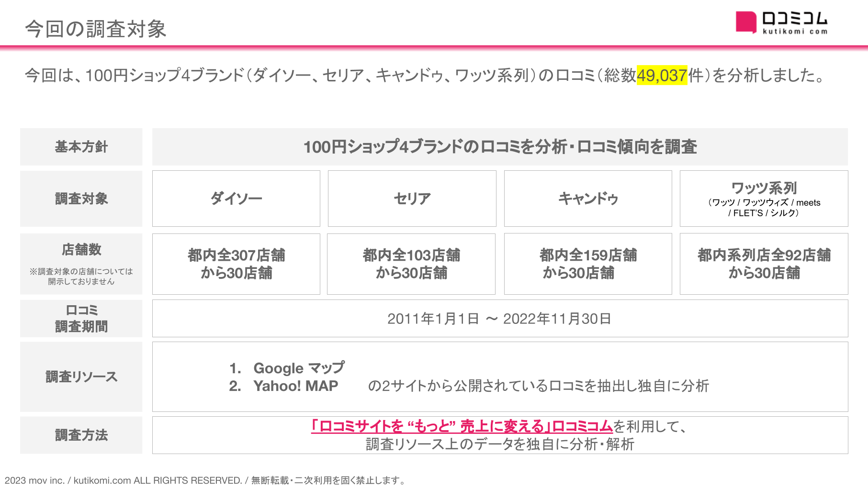The image size is (868, 488).
Task: Click the intro sentence starting 今回は、100円ショップ
Action: (x=425, y=75)
